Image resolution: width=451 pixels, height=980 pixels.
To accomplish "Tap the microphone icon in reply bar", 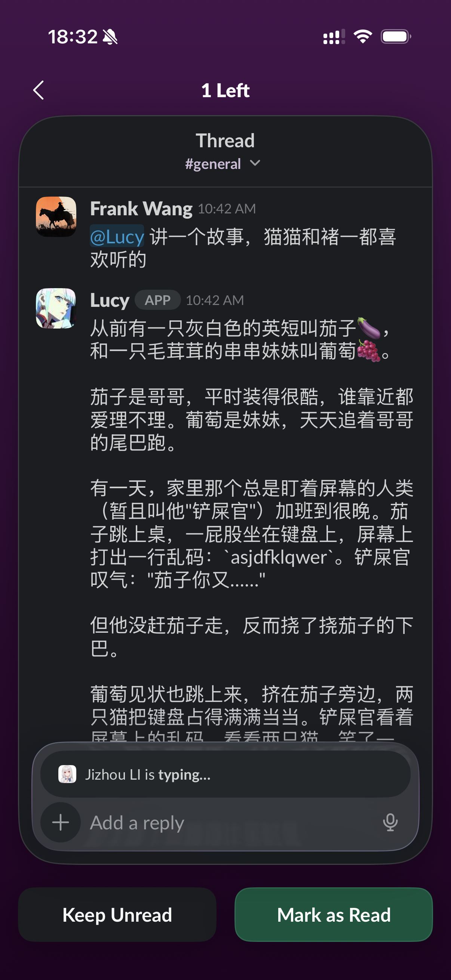I will (390, 822).
